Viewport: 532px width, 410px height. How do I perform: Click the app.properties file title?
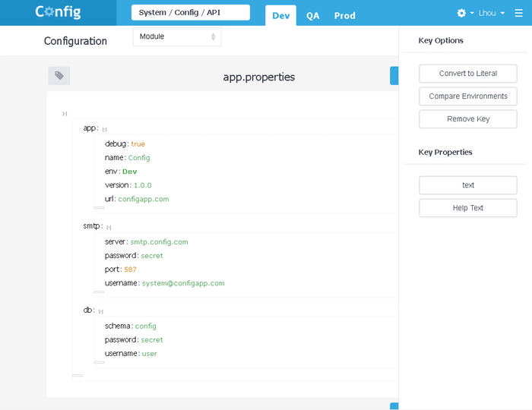(259, 77)
